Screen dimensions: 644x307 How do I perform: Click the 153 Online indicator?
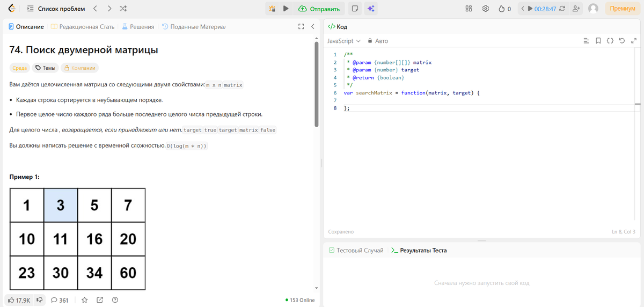pos(301,300)
